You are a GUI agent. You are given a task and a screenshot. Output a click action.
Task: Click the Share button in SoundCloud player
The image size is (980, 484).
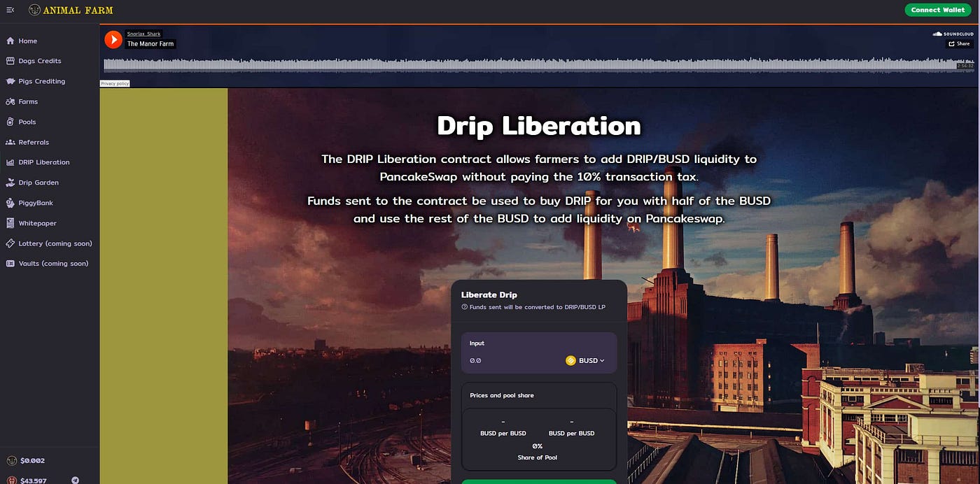[959, 43]
